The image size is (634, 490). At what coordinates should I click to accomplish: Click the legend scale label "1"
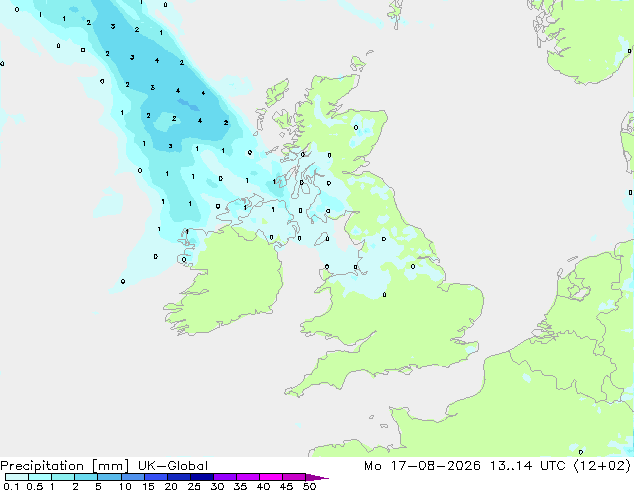(x=52, y=486)
